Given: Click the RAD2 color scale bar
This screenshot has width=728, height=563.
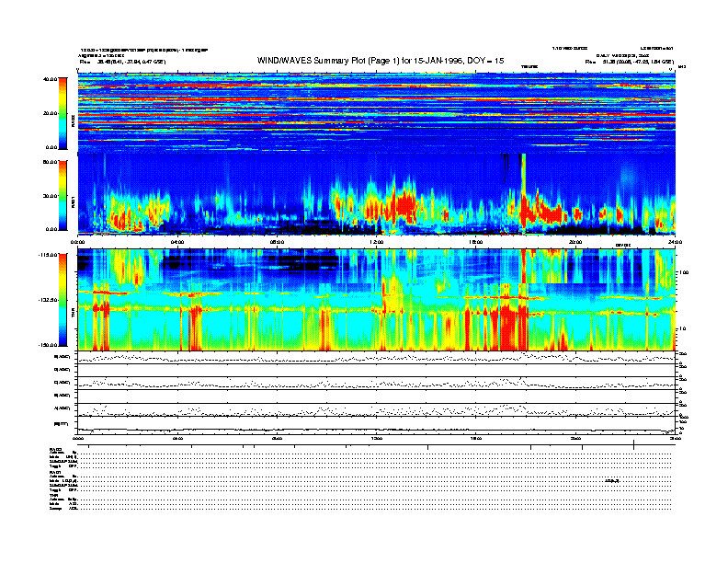Looking at the screenshot, I should click(63, 113).
